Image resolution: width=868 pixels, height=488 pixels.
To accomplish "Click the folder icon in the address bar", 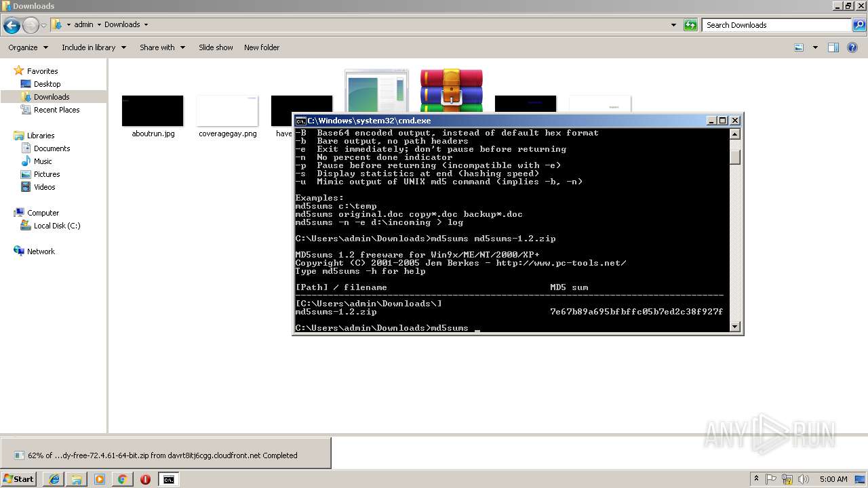I will click(57, 24).
